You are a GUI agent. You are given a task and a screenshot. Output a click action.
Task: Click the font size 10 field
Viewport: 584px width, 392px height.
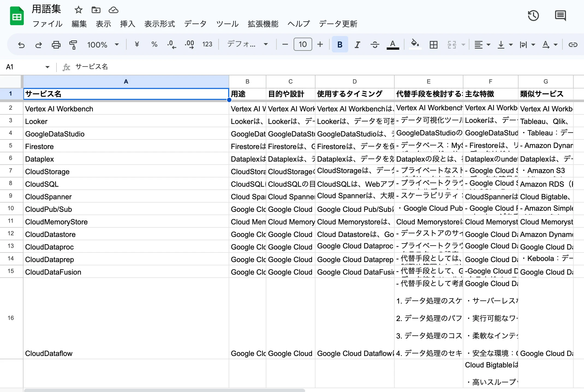303,44
